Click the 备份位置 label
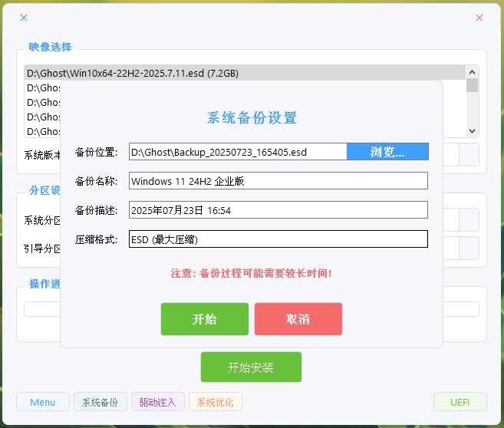The image size is (504, 428). pyautogui.click(x=96, y=152)
